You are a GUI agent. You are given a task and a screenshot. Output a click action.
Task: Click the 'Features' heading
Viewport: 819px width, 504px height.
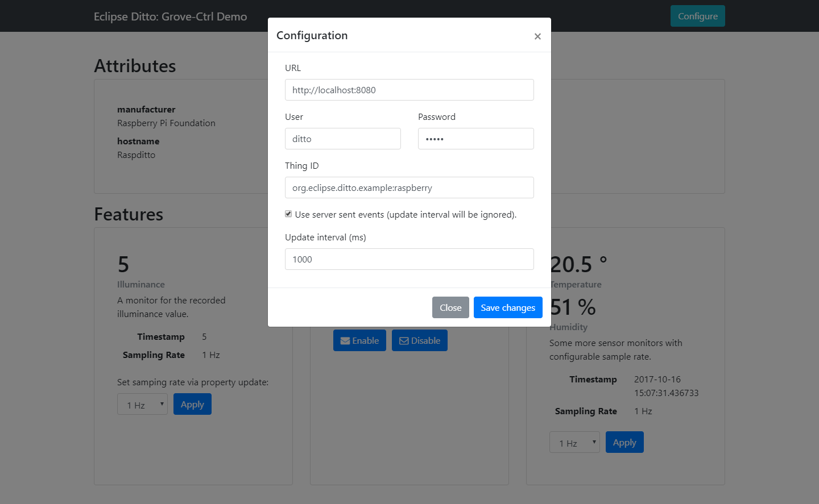[x=129, y=214]
